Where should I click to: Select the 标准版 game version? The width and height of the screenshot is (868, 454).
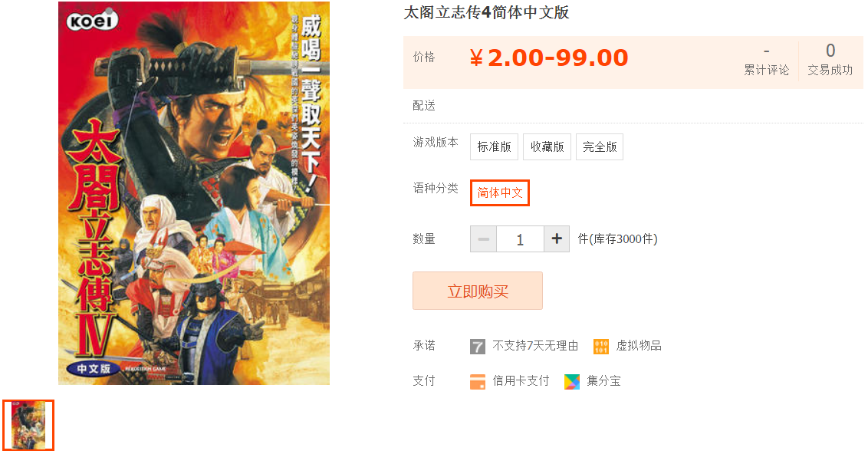[494, 146]
